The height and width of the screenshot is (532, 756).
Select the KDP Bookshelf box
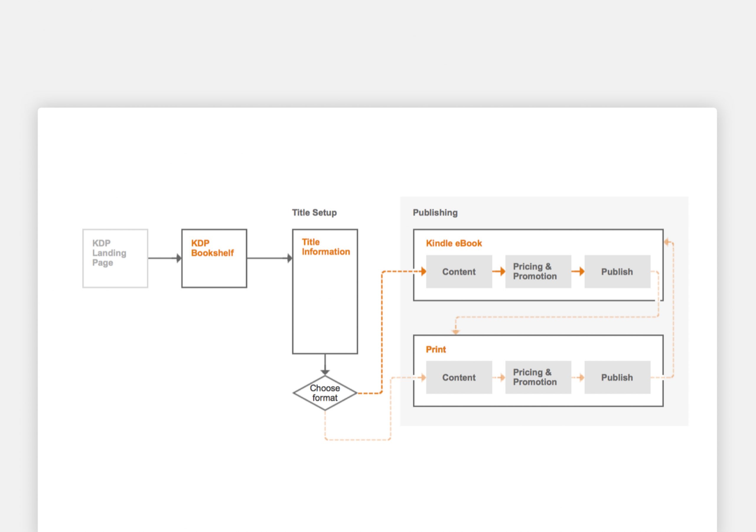214,258
